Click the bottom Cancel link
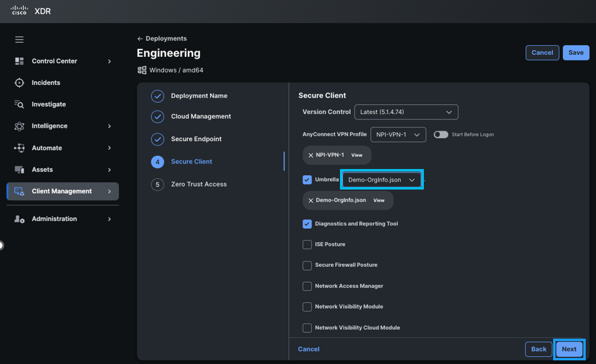The image size is (596, 364). click(x=309, y=349)
